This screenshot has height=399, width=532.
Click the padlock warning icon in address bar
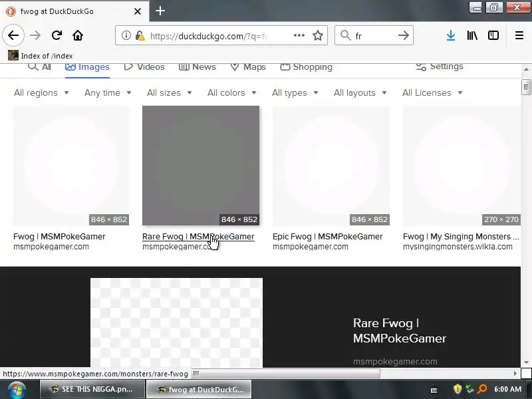click(x=140, y=35)
